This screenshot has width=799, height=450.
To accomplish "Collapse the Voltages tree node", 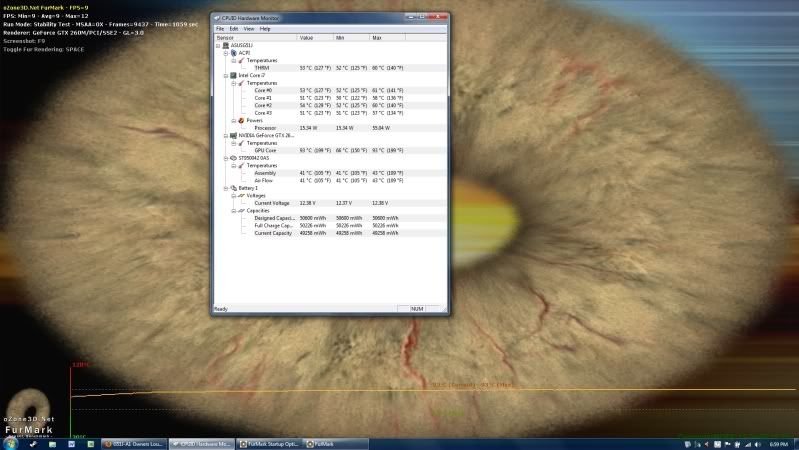I will tap(234, 196).
